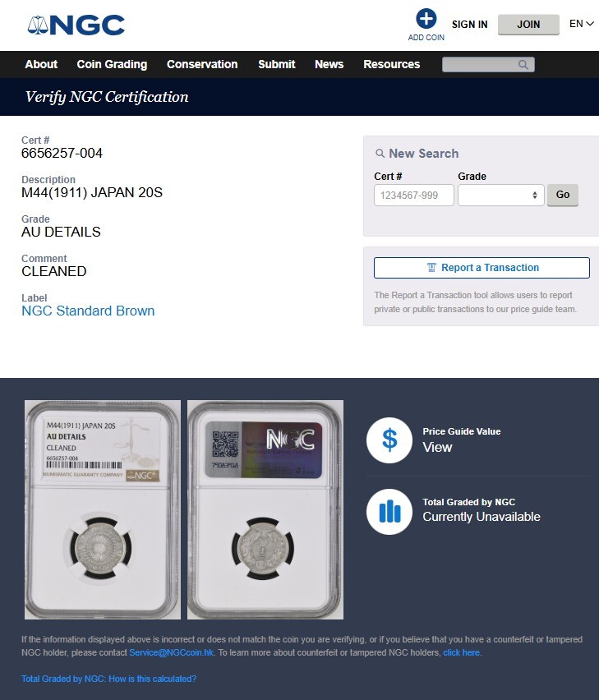Focus the navbar search field
This screenshot has height=700, width=599.
click(x=488, y=65)
